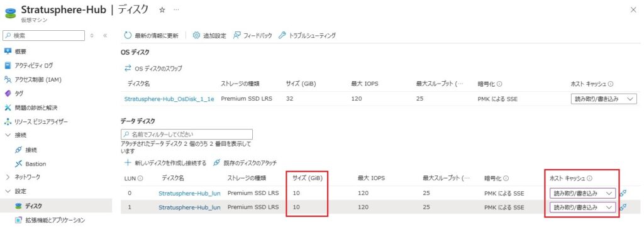Click the detach icon for LUN 1 disk
Screen dimensions: 644x227
coord(623,208)
